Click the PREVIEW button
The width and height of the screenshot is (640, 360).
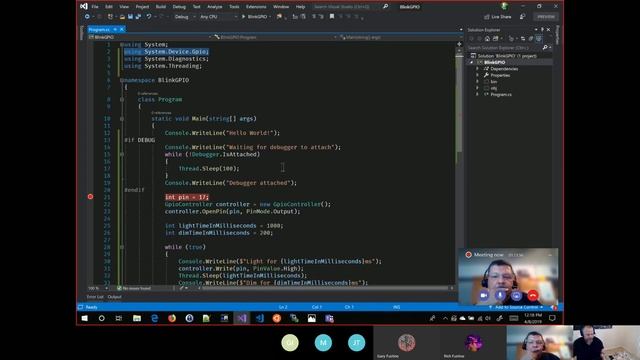click(x=546, y=17)
